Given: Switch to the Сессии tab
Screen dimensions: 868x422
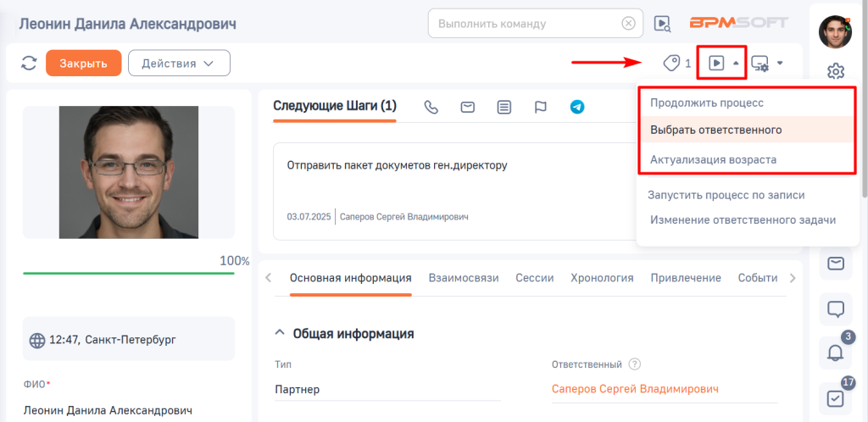Looking at the screenshot, I should 535,278.
